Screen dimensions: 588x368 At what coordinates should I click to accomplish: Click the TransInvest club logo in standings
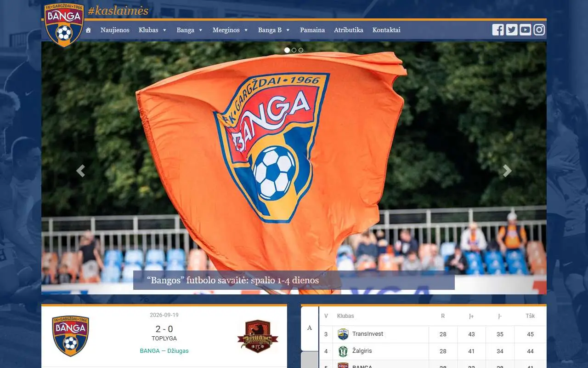tap(343, 334)
